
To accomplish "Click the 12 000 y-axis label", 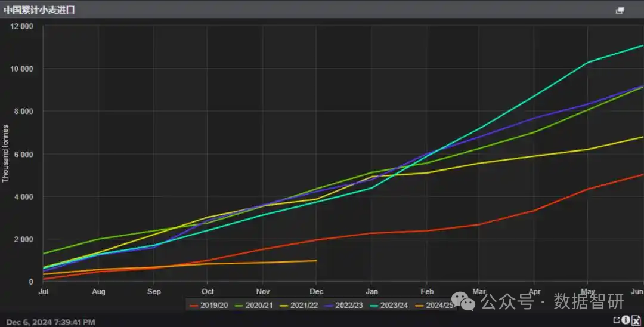I will (x=22, y=26).
